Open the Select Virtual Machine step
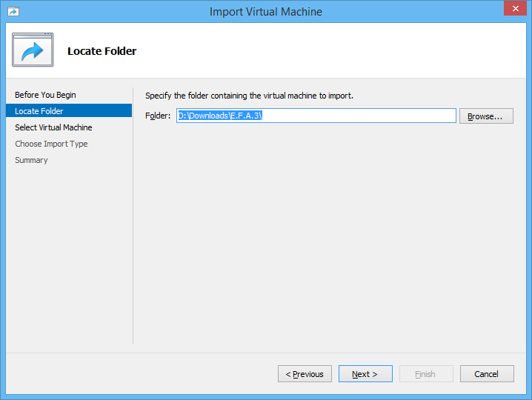Screen dimensions: 532x400 click(53, 127)
